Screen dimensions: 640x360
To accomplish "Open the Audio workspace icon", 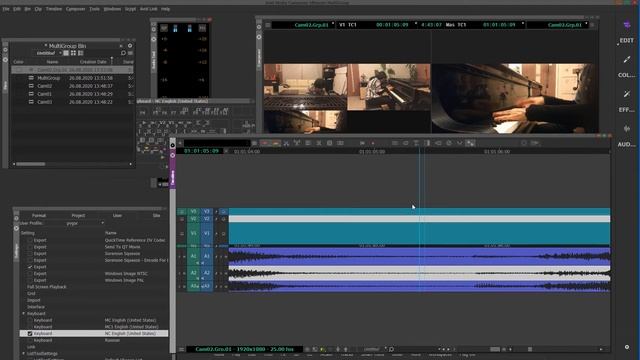I will click(627, 129).
